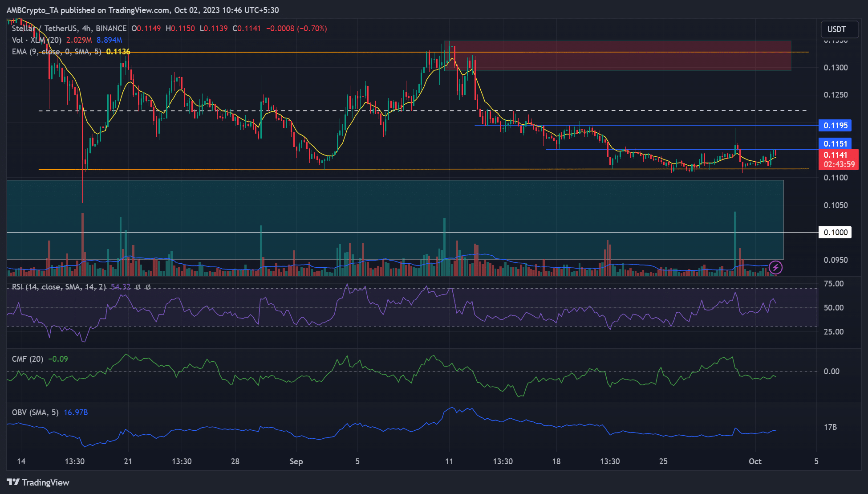The image size is (868, 494).
Task: Click the OBV (SMA, 5) indicator label
Action: click(x=35, y=412)
